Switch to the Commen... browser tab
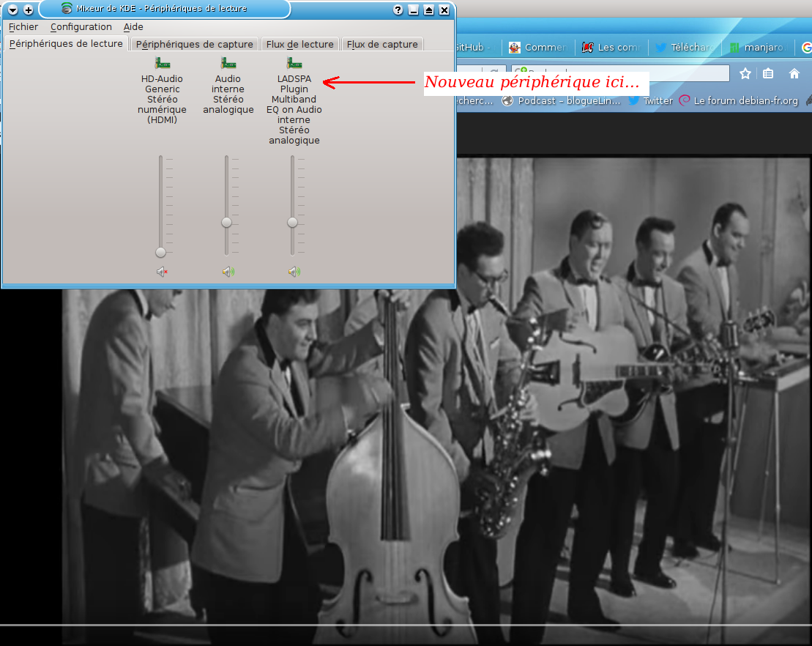812x646 pixels. (x=539, y=47)
